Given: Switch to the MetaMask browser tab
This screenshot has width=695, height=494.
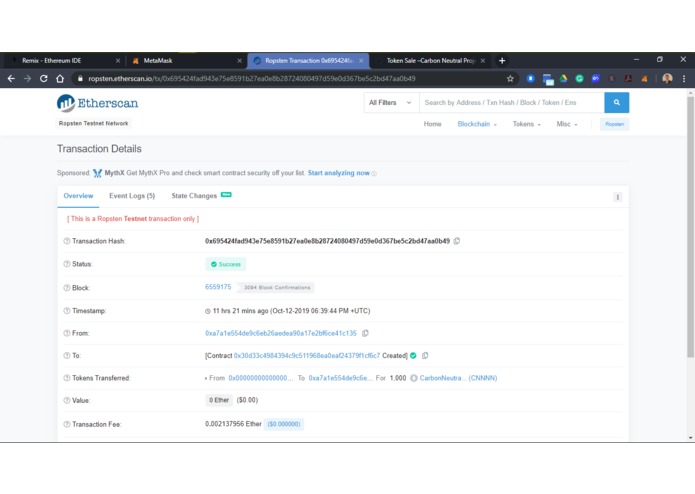Looking at the screenshot, I should [x=186, y=61].
